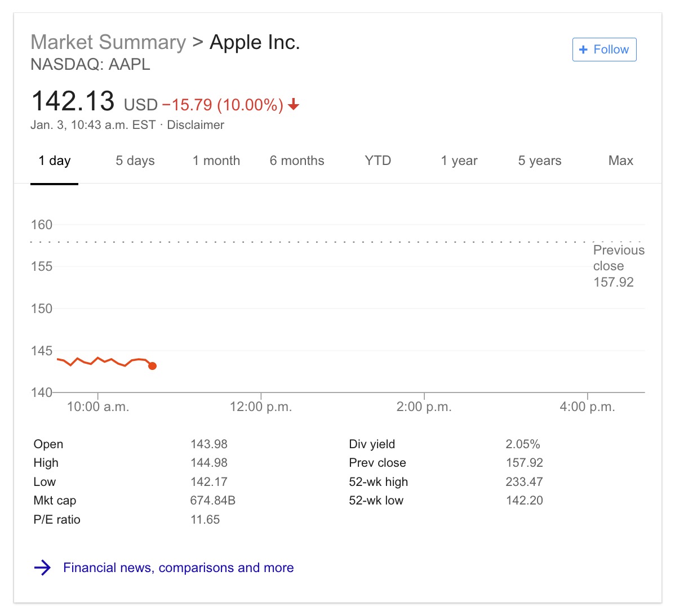This screenshot has width=675, height=616.
Task: Follow Apple Inc. stock updates
Action: tap(604, 50)
